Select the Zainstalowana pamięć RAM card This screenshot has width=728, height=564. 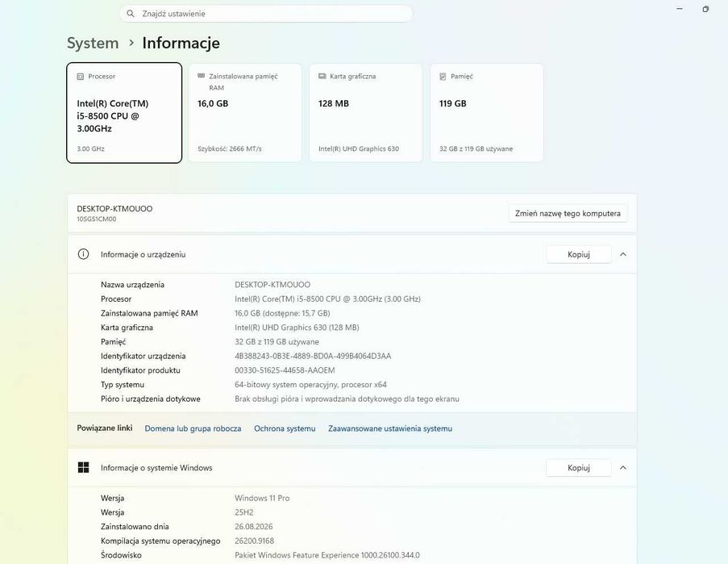click(x=245, y=113)
